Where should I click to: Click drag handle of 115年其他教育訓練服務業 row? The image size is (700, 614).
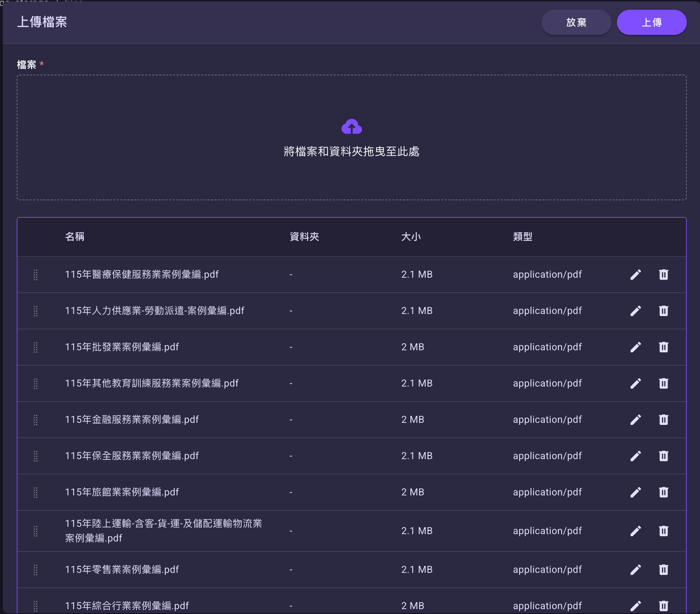(x=36, y=383)
